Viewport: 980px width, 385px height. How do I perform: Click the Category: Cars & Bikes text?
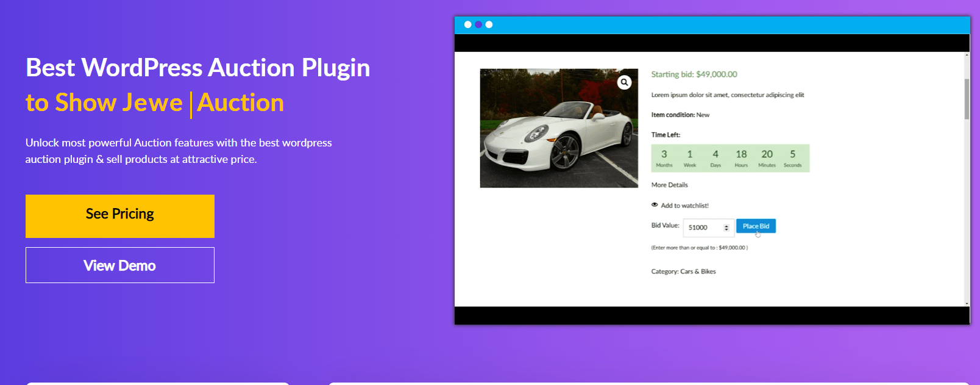(683, 272)
